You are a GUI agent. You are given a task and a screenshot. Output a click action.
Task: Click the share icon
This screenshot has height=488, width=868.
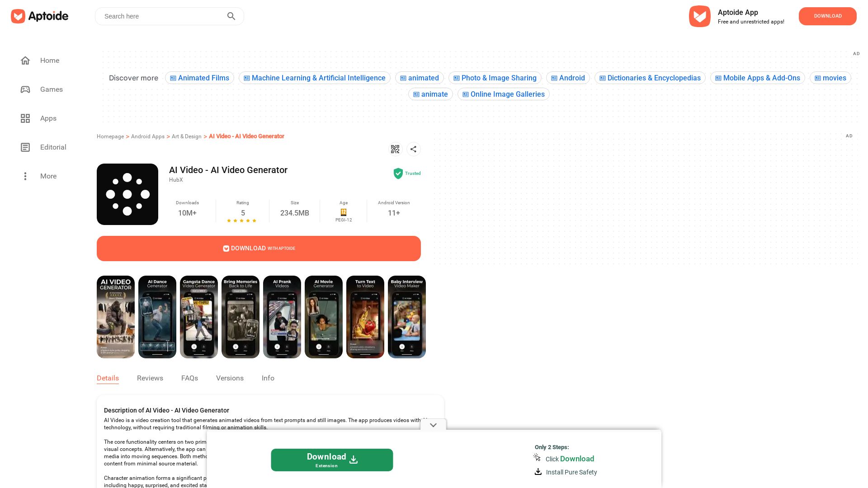(414, 149)
